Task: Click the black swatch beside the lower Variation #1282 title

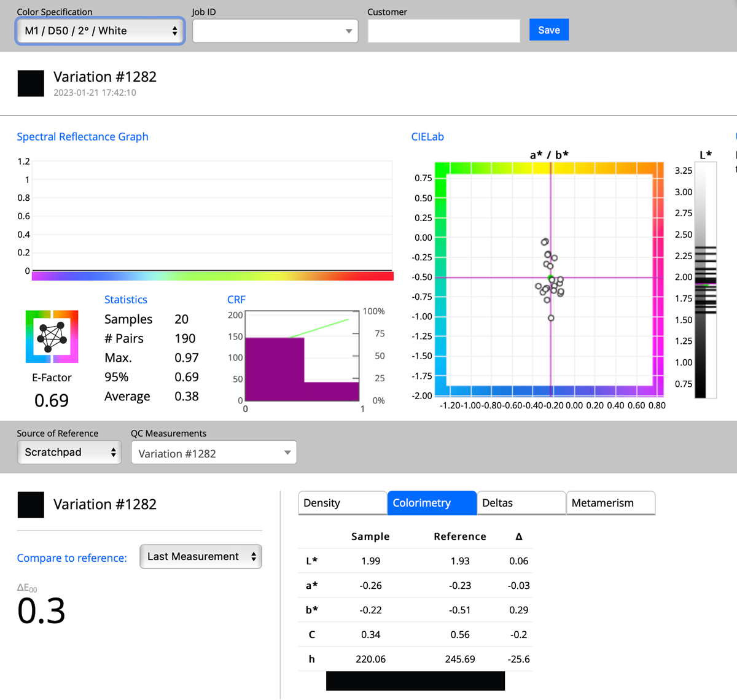Action: (x=31, y=505)
